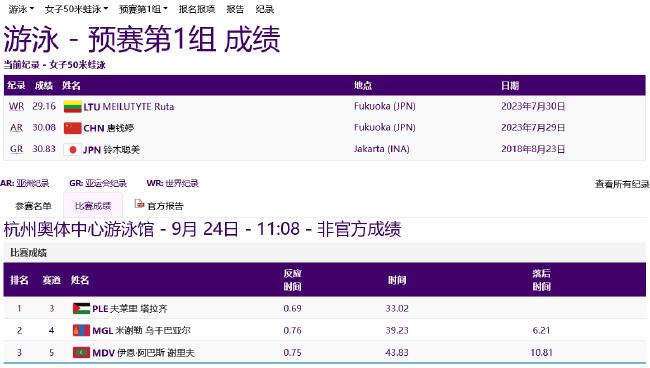The height and width of the screenshot is (368, 650).
Task: Open the CHN Asian record holder name
Action: (120, 128)
